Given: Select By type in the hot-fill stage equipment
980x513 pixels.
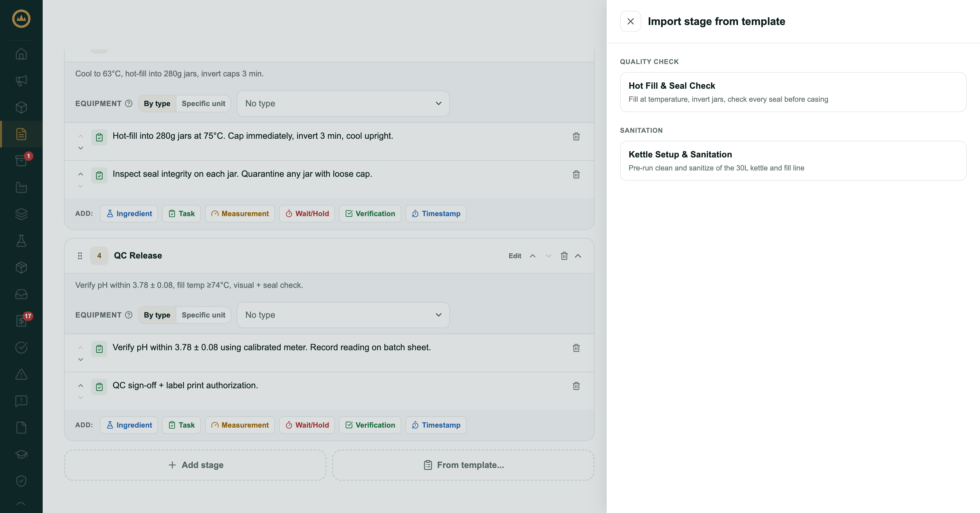Looking at the screenshot, I should pos(157,103).
